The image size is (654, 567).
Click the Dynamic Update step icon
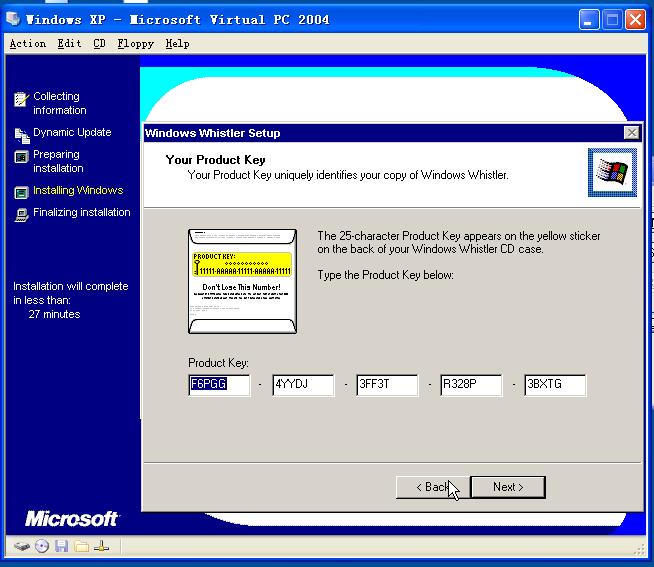[x=22, y=135]
